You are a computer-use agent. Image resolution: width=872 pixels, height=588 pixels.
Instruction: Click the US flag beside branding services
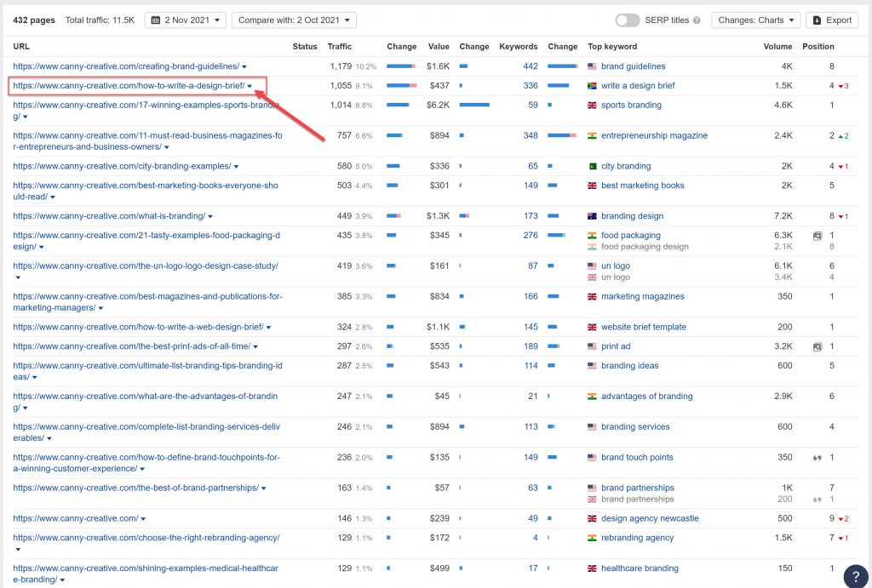(593, 427)
